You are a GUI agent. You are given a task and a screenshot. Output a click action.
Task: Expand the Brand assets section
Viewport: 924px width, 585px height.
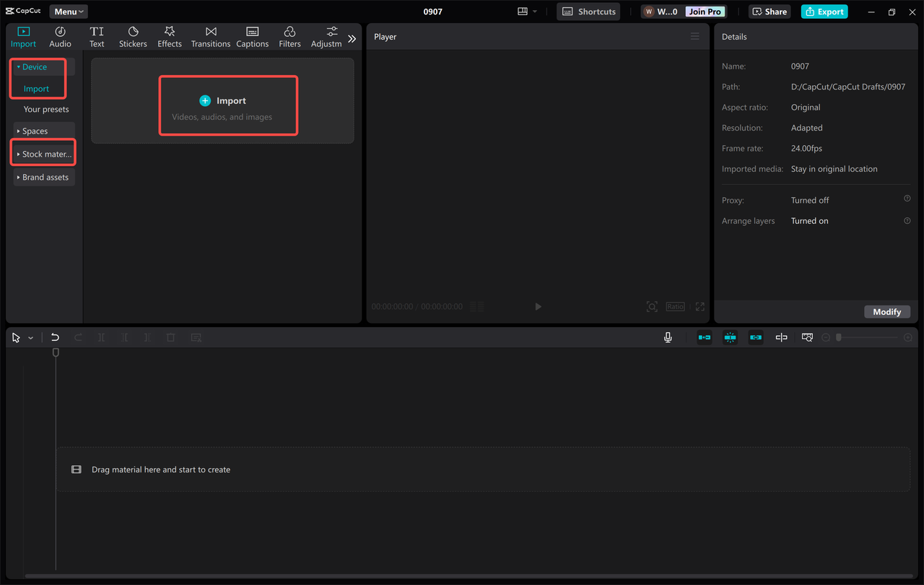(x=44, y=177)
